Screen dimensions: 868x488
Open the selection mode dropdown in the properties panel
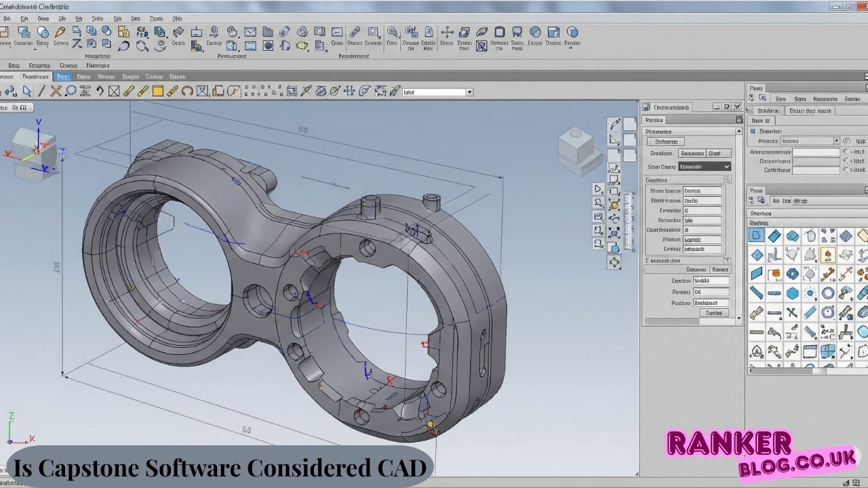point(703,166)
